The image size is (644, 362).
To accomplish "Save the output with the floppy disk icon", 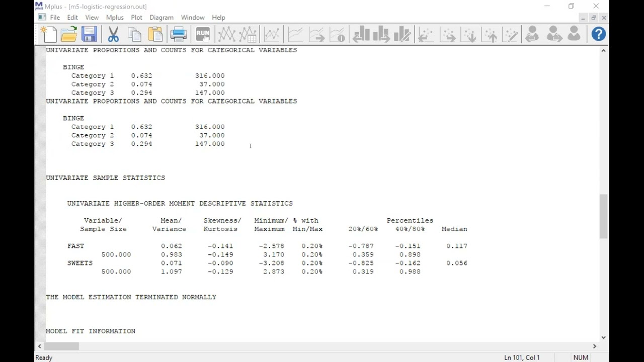I will click(89, 34).
